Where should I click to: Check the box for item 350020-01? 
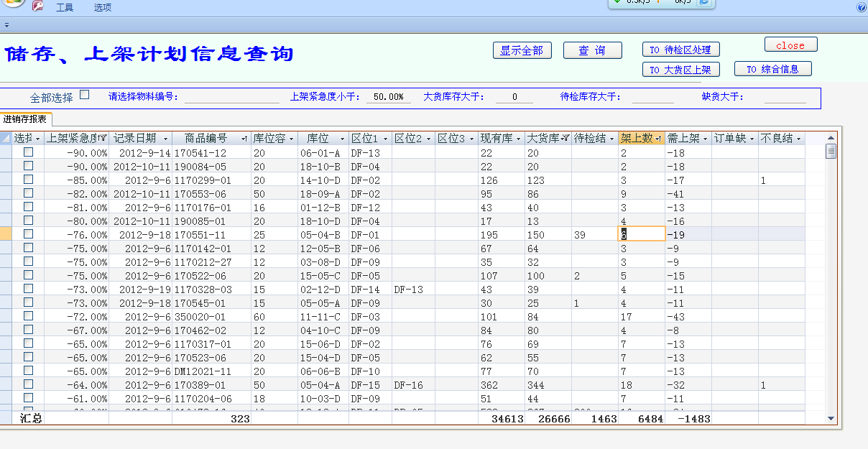[x=29, y=316]
